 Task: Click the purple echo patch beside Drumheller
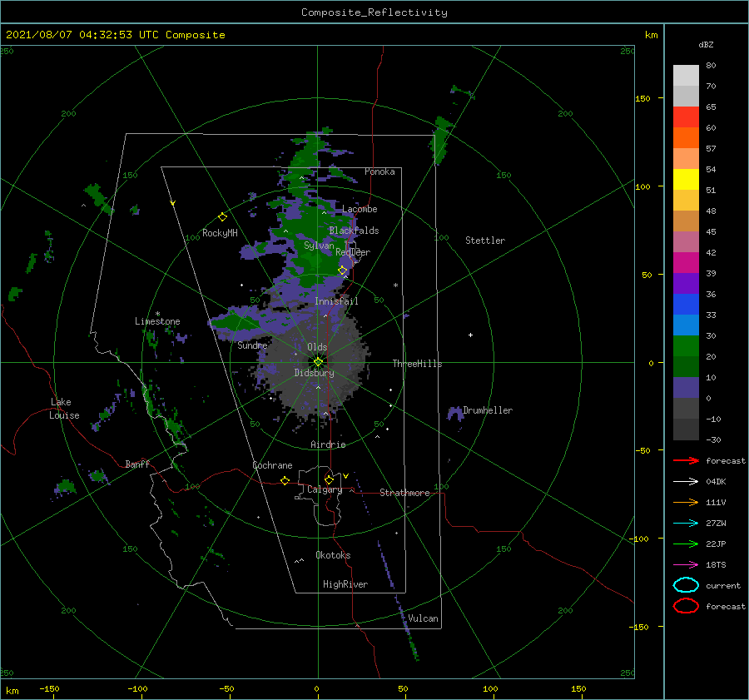click(x=454, y=414)
